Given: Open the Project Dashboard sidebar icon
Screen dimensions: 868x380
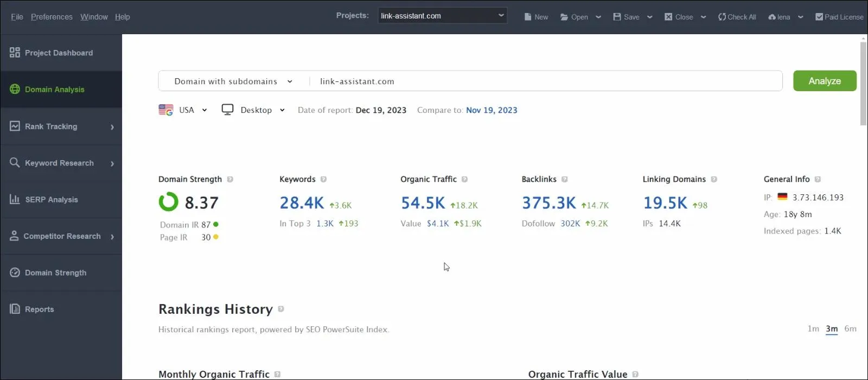Looking at the screenshot, I should tap(15, 53).
